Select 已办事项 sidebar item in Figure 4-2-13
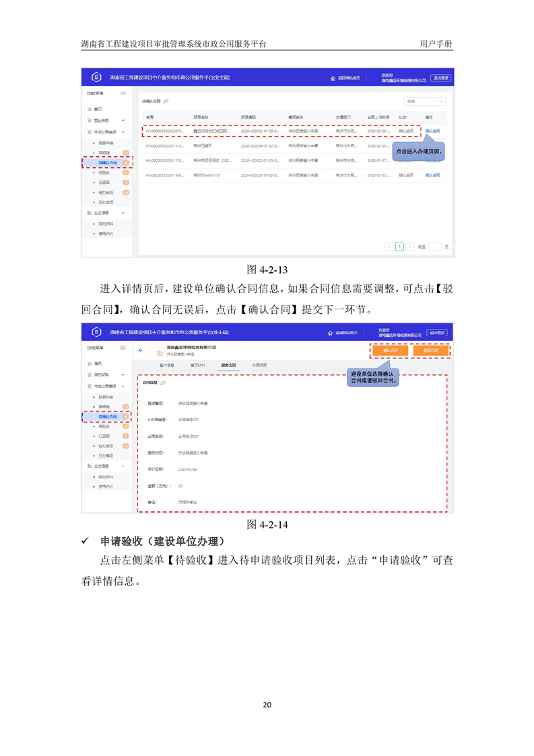The width and height of the screenshot is (534, 756). (x=106, y=203)
